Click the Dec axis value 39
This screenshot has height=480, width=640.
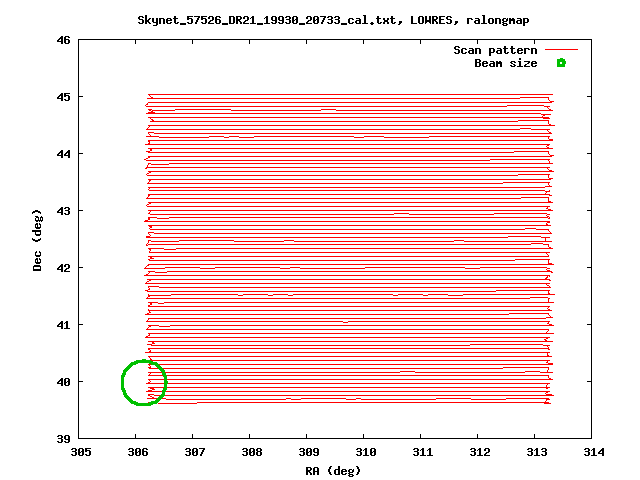tap(64, 439)
